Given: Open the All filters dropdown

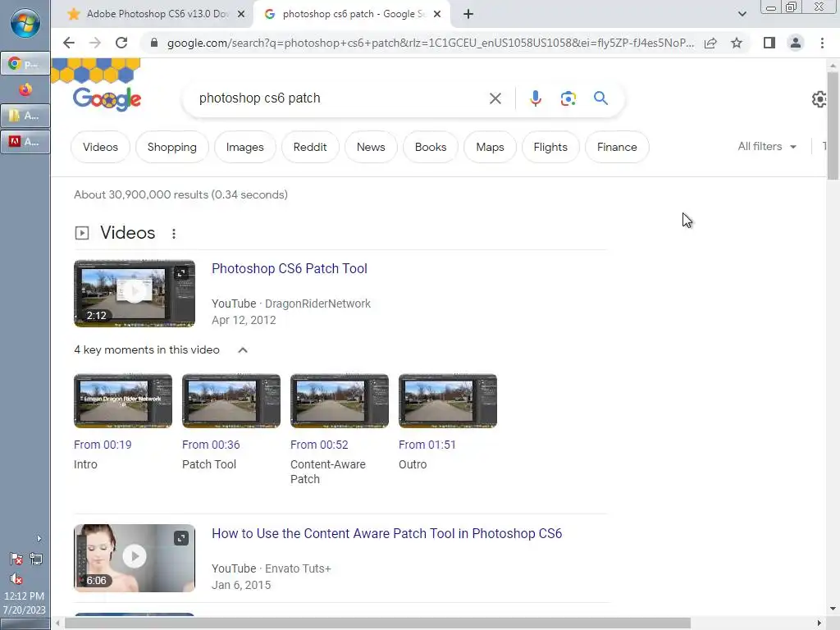Looking at the screenshot, I should pos(767,146).
